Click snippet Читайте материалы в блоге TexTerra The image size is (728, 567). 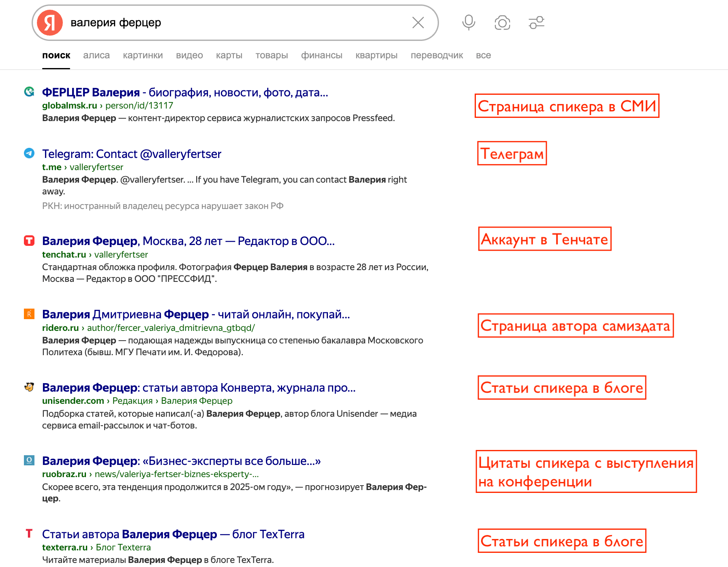[158, 560]
